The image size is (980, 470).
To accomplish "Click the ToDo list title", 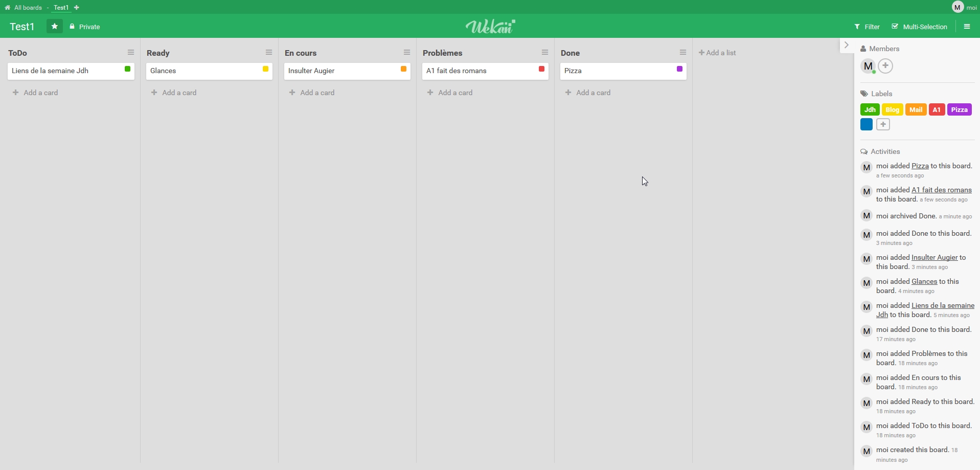I will click(18, 53).
